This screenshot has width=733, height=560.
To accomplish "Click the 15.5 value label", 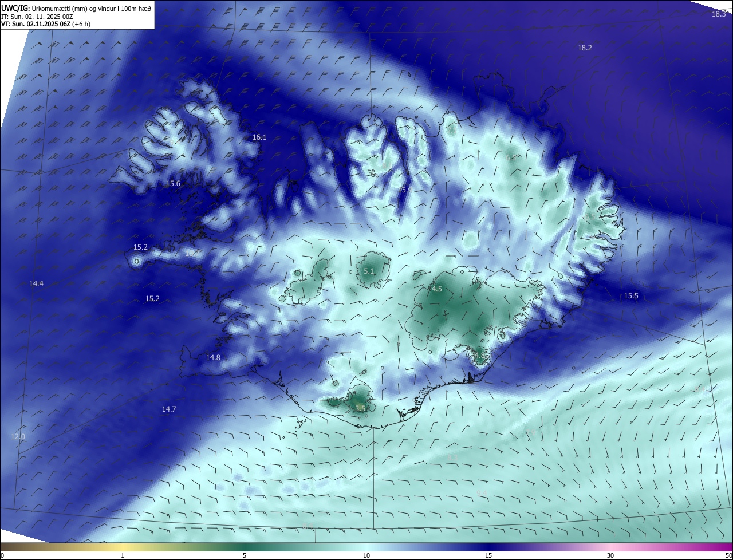I will [x=630, y=295].
